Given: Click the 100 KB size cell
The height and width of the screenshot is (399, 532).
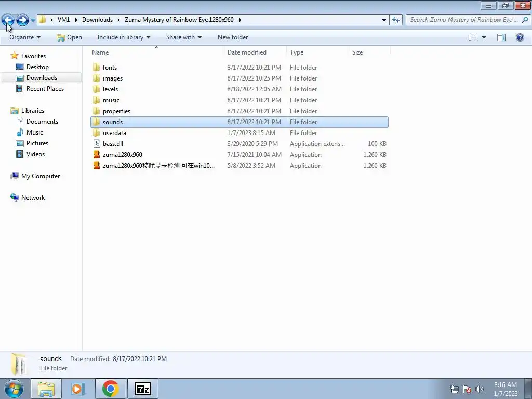Looking at the screenshot, I should point(377,143).
